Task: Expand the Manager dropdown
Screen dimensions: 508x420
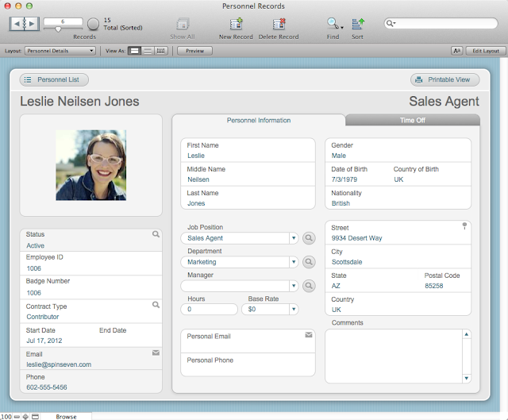Action: coord(294,286)
